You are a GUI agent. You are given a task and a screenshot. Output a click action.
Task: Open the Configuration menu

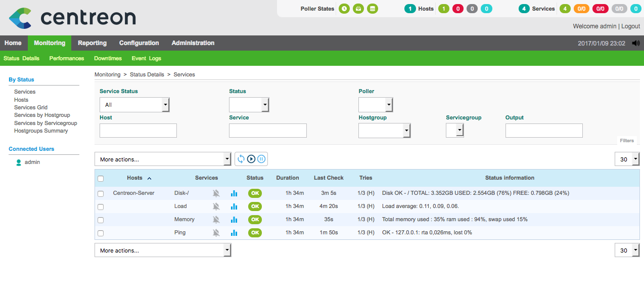139,43
